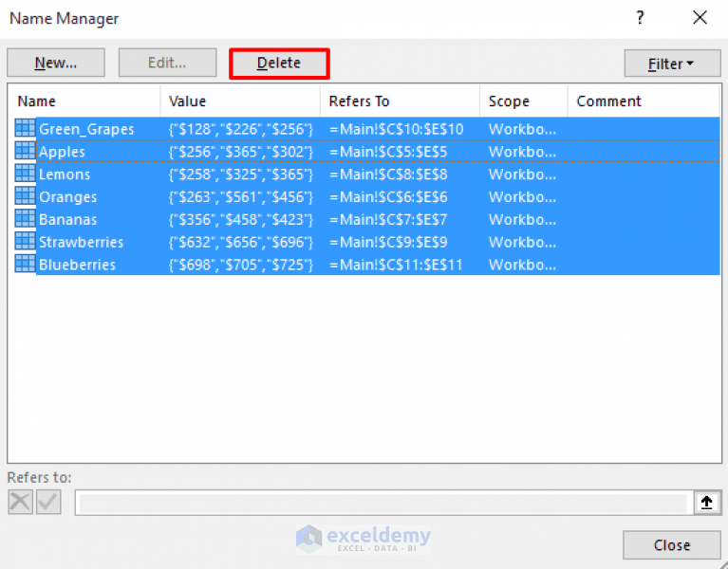Click the Blueberries range icon

[25, 264]
